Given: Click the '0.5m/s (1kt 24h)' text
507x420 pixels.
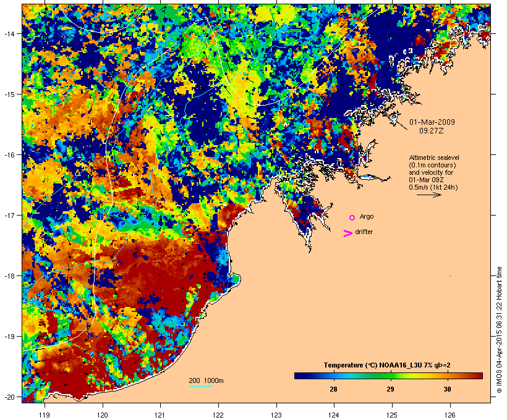Looking at the screenshot, I should tap(433, 187).
